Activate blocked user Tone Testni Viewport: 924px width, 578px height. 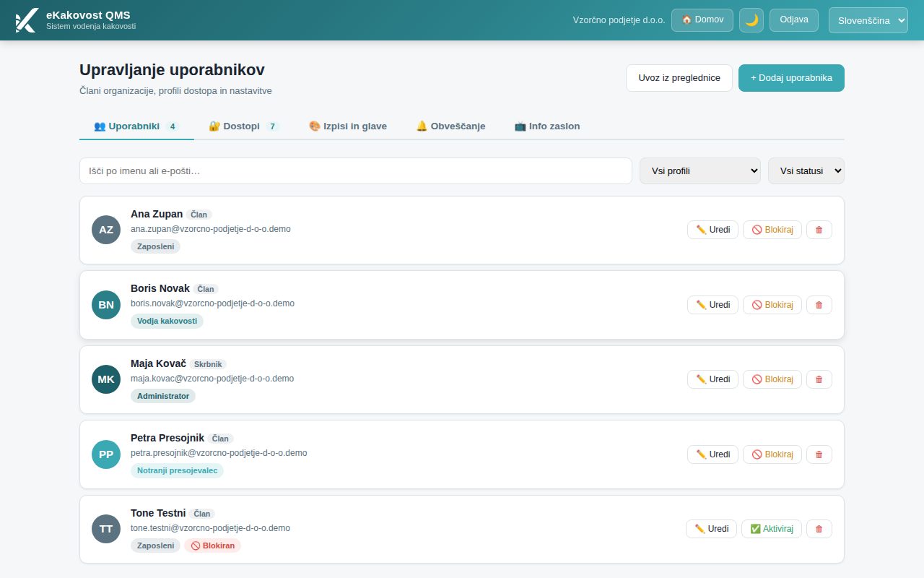[771, 529]
